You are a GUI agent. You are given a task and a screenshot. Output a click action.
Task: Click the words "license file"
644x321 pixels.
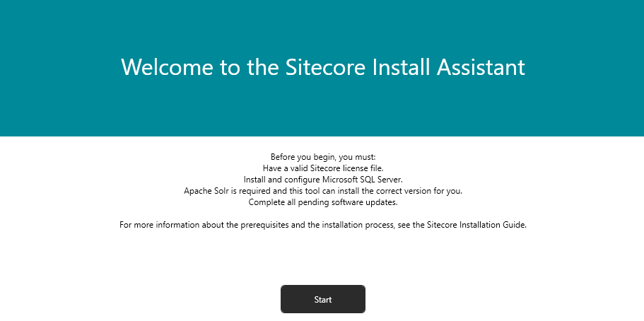[x=361, y=168]
